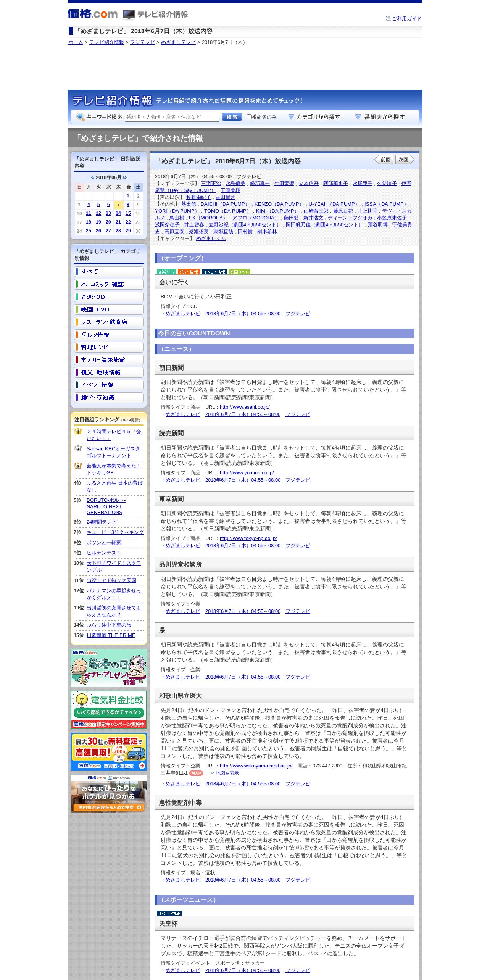
Task: Focus the keyword search input field
Action: [x=172, y=117]
